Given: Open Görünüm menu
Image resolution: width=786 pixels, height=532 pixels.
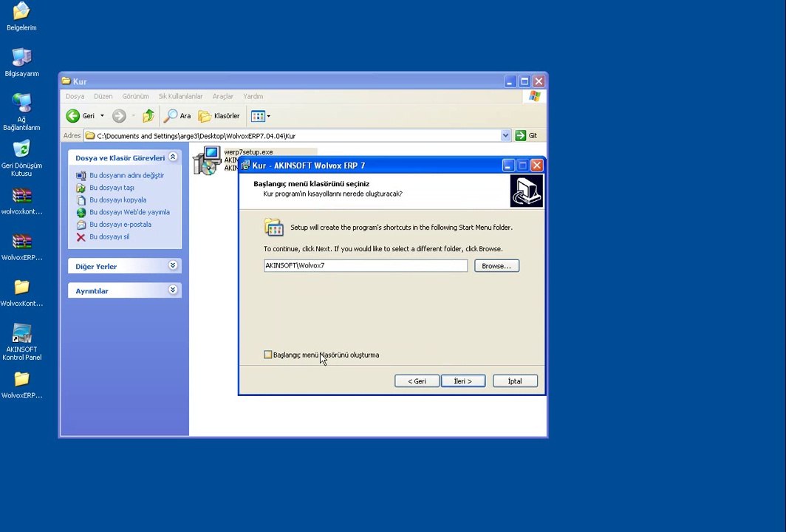Looking at the screenshot, I should click(x=135, y=96).
